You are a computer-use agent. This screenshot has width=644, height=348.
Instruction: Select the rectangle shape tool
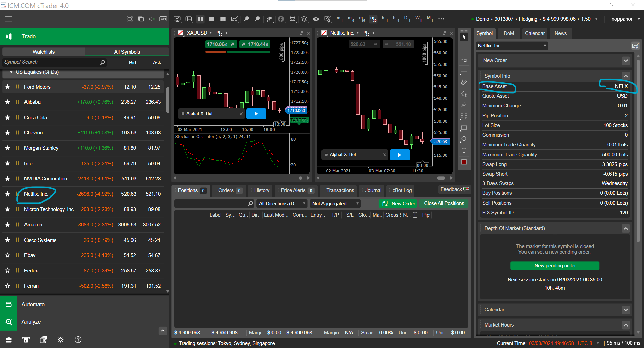tap(464, 128)
